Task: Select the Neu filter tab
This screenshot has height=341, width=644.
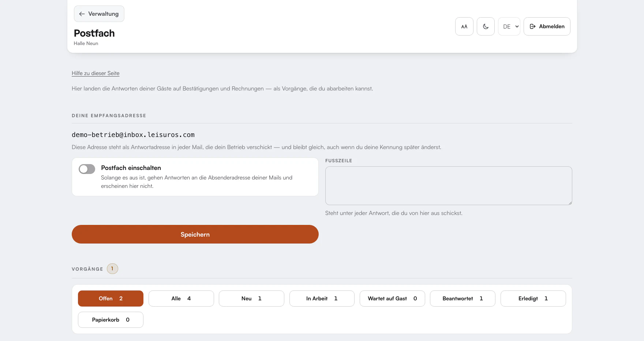Action: click(x=251, y=299)
